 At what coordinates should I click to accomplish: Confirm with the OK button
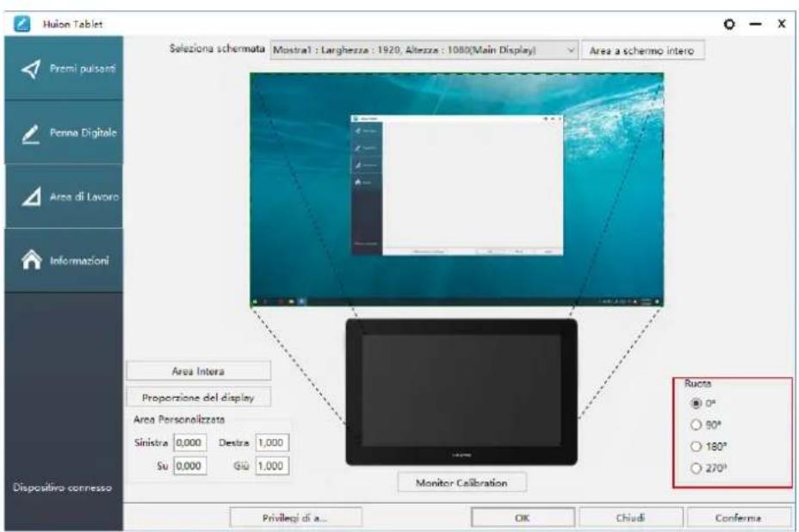523,517
